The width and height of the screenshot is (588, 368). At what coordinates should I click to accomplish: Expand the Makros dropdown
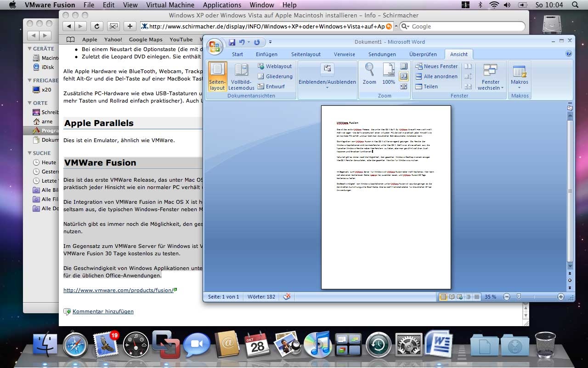pos(520,76)
